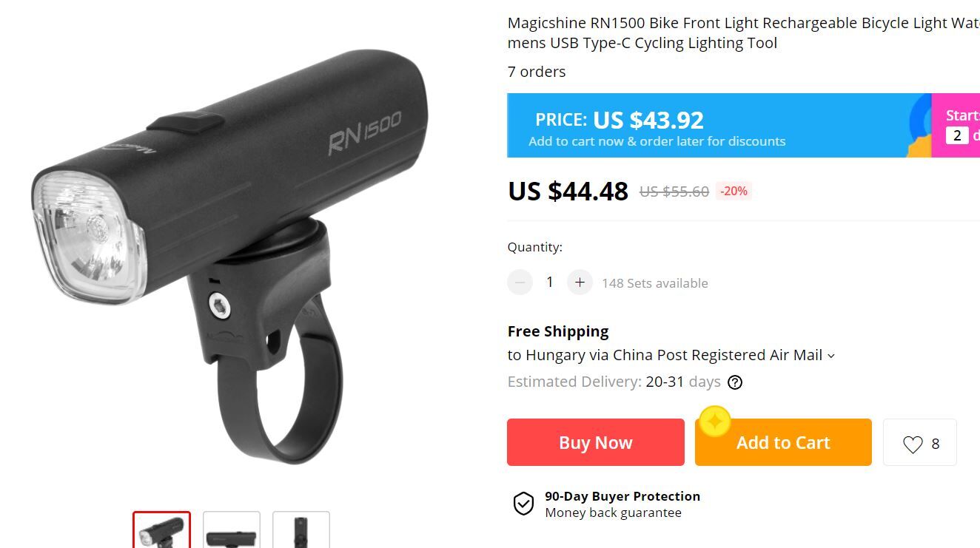Image resolution: width=980 pixels, height=548 pixels.
Task: Click the Magicshine RN1500 product title
Action: 744,33
